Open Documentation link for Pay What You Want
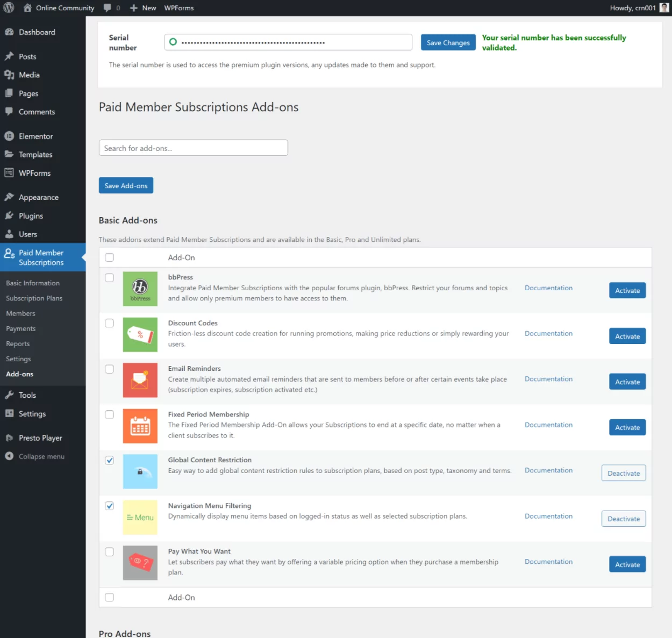 tap(548, 562)
